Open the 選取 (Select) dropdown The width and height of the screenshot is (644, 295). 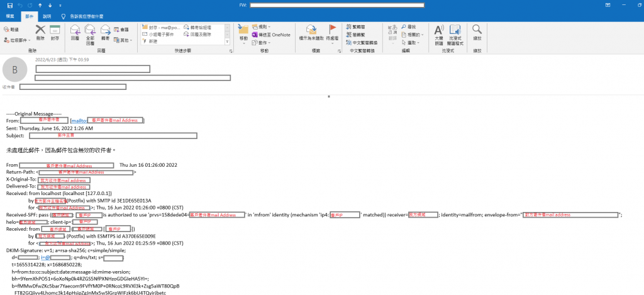(411, 42)
